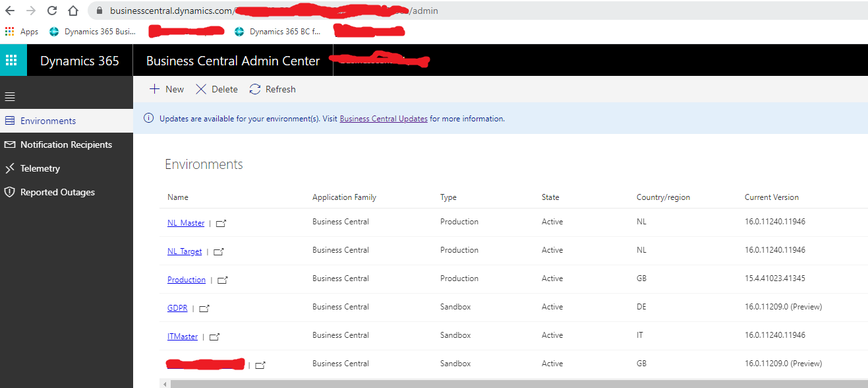The height and width of the screenshot is (388, 868).
Task: Open the NL_Master environment details
Action: click(186, 223)
